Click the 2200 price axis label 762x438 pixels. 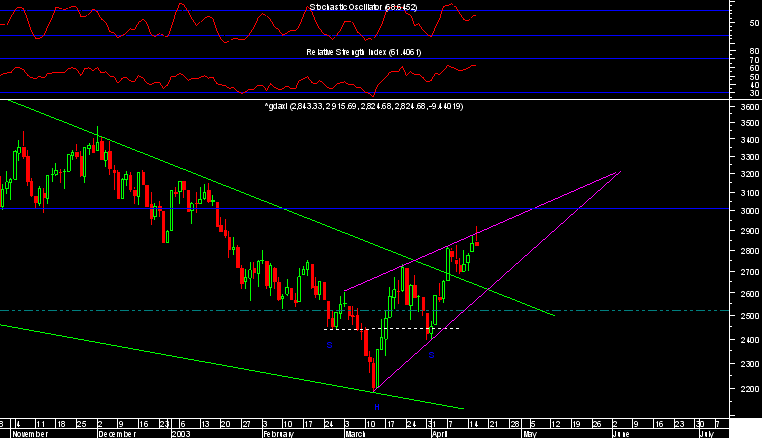click(750, 389)
